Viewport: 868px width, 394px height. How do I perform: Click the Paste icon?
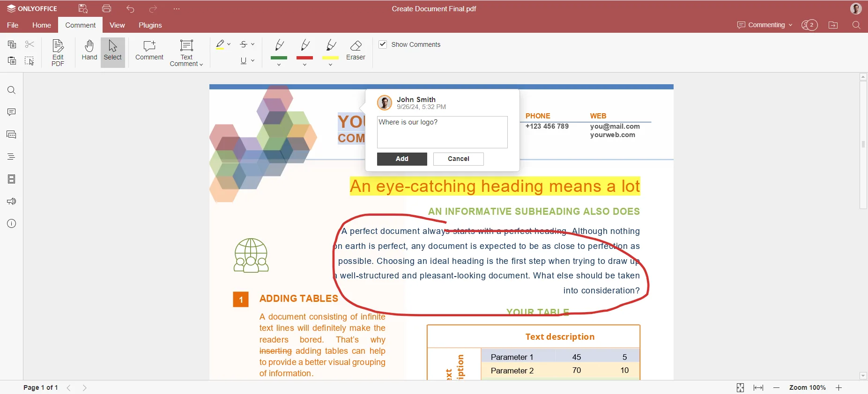point(12,61)
